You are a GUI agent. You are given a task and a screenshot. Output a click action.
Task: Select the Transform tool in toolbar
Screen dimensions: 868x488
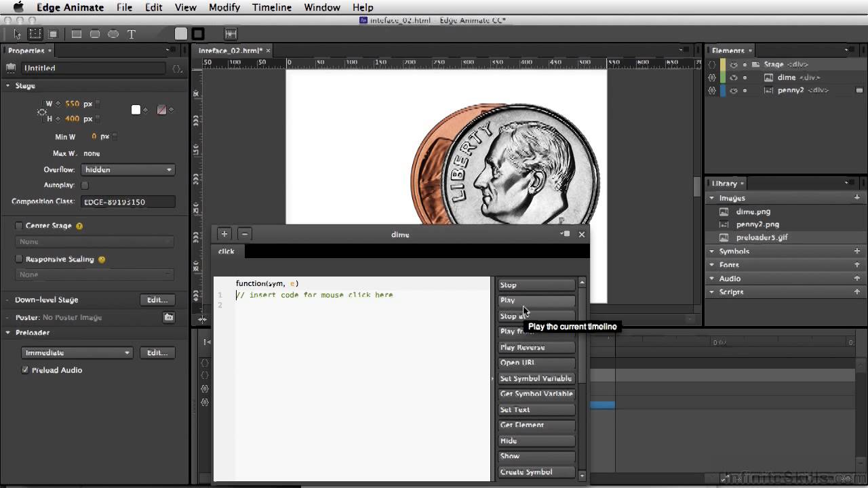point(35,34)
